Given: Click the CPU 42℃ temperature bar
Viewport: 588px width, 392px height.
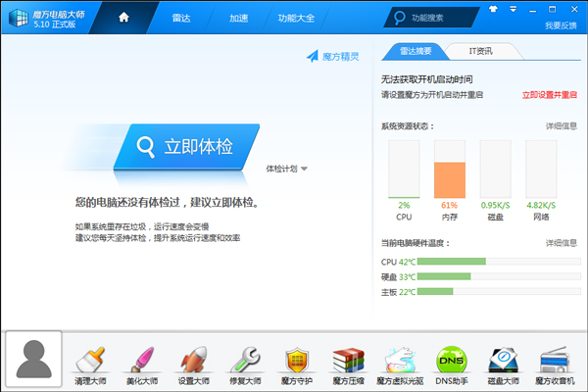Looking at the screenshot, I should pos(499,262).
